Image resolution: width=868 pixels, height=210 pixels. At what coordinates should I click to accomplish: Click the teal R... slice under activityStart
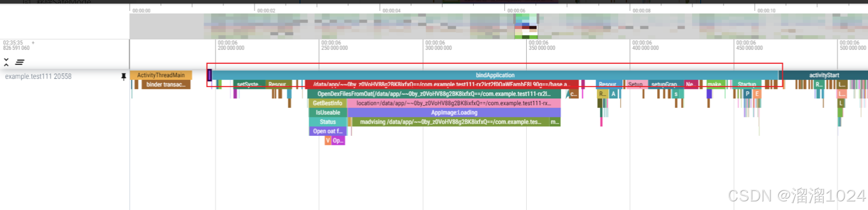[x=819, y=84]
